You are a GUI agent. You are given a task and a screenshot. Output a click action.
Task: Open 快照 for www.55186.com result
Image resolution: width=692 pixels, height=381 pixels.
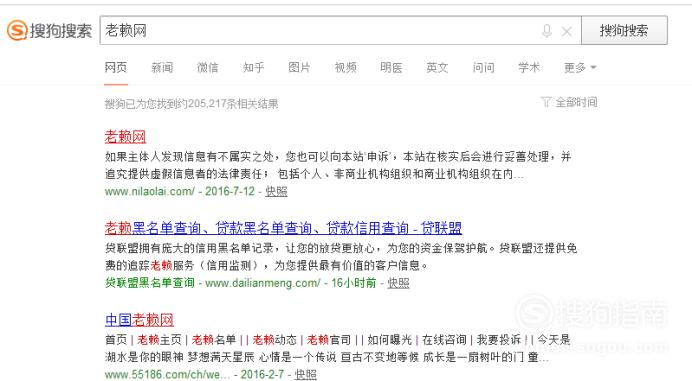pos(305,374)
